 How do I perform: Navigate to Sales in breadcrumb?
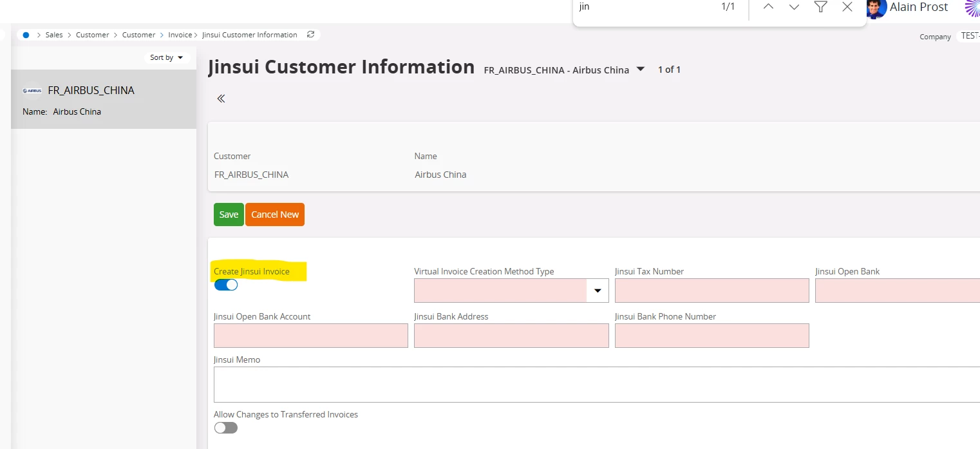[x=54, y=35]
